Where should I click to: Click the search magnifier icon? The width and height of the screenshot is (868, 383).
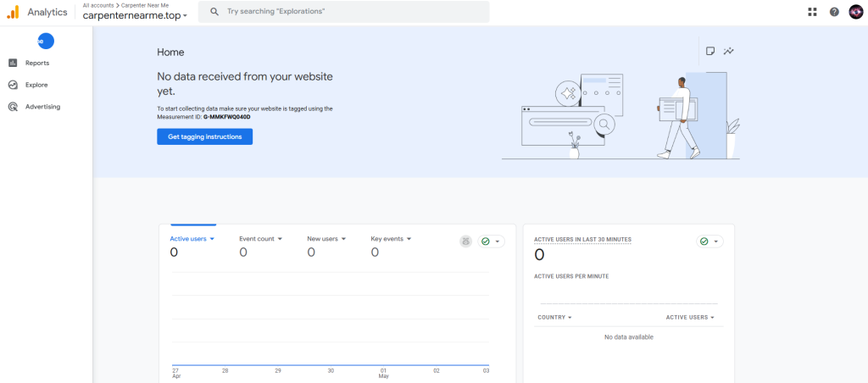coord(214,12)
